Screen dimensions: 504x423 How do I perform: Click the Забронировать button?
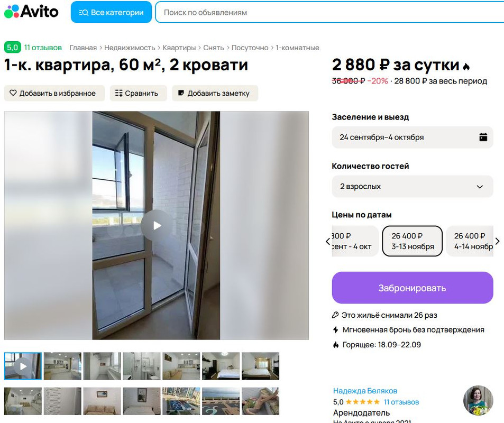point(413,288)
